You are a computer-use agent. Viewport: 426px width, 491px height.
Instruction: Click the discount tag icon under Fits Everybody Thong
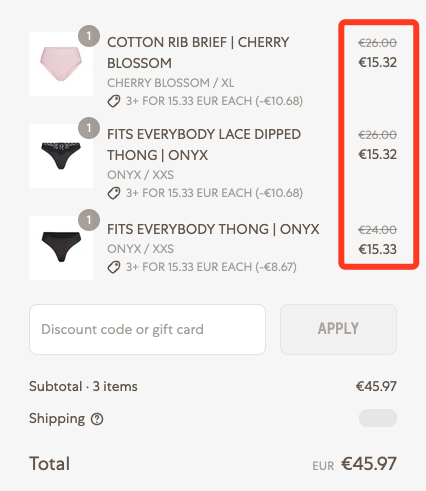pos(114,267)
